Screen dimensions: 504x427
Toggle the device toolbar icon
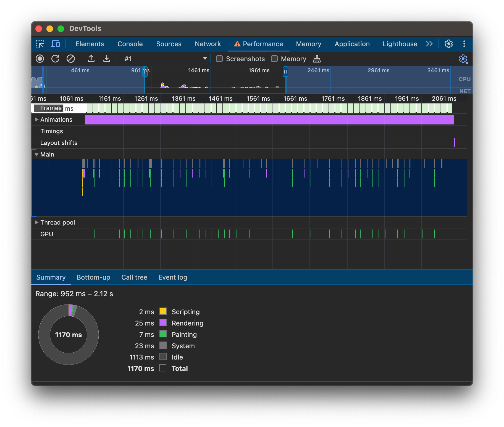tap(55, 44)
